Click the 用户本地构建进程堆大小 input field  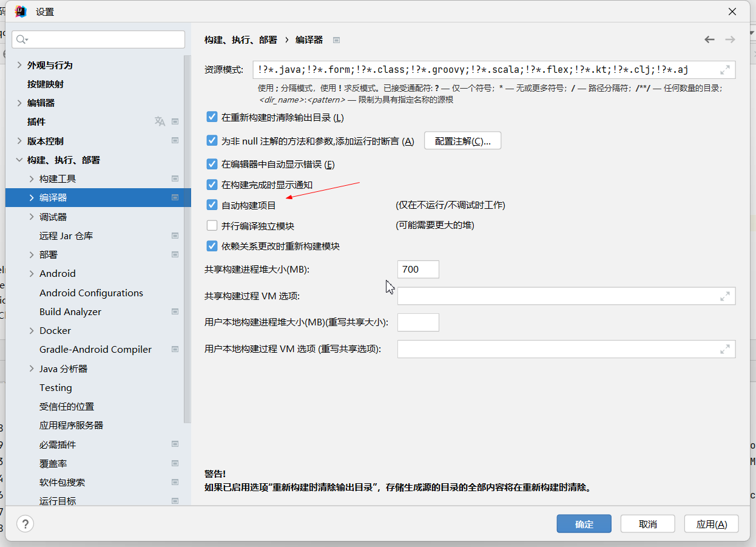coord(418,322)
